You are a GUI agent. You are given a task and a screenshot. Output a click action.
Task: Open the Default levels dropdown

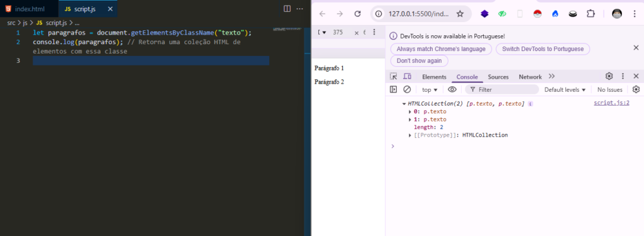coord(565,89)
